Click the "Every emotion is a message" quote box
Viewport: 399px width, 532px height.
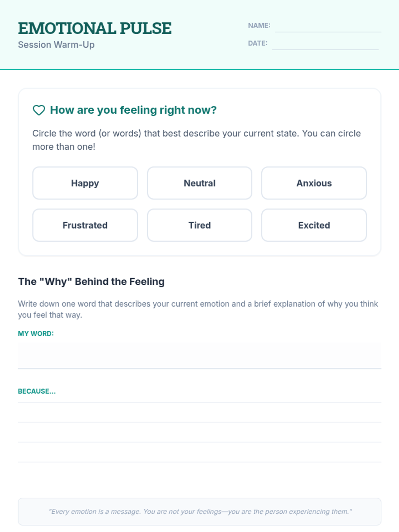[x=199, y=511]
